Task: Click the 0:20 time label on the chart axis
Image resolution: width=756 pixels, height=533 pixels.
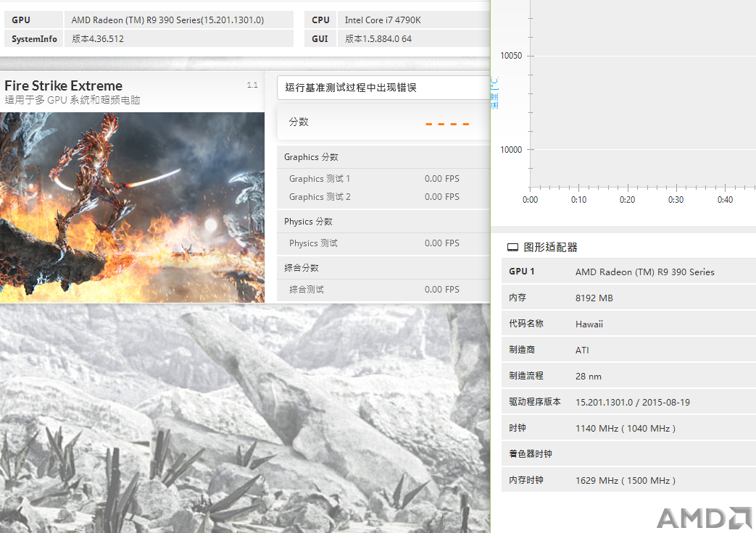Action: [628, 200]
